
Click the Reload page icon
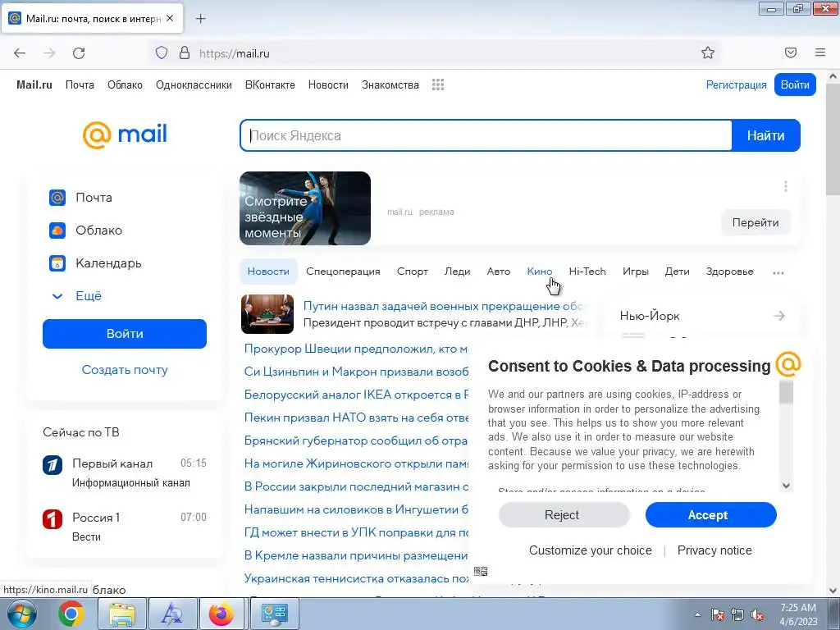[x=79, y=53]
